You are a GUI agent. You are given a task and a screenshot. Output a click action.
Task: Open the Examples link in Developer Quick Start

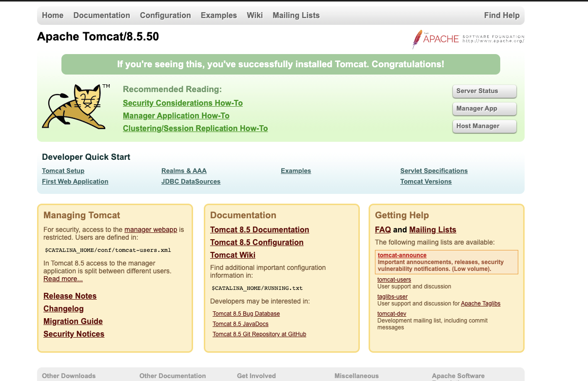point(296,171)
